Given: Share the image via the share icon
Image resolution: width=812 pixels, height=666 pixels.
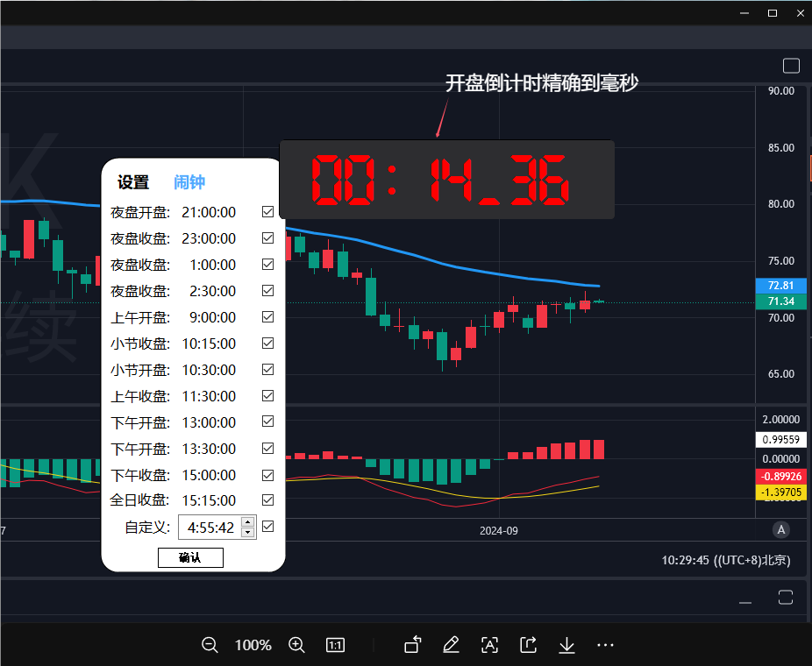Looking at the screenshot, I should tap(528, 645).
